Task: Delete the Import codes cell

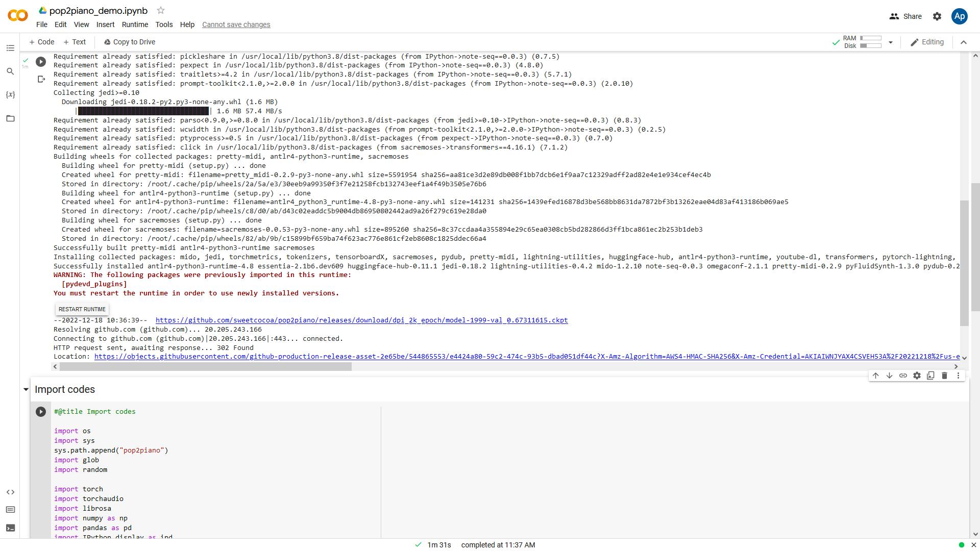Action: click(944, 375)
